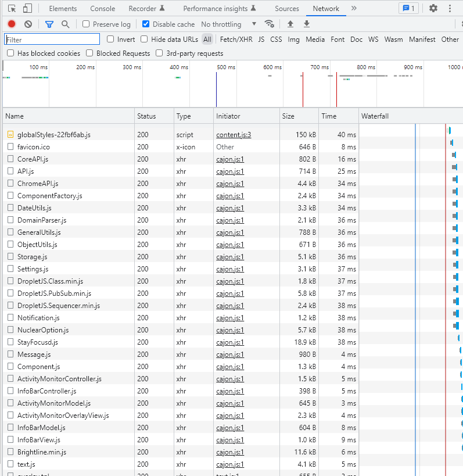The height and width of the screenshot is (476, 463).
Task: Open the No throttling dropdown
Action: pos(229,24)
